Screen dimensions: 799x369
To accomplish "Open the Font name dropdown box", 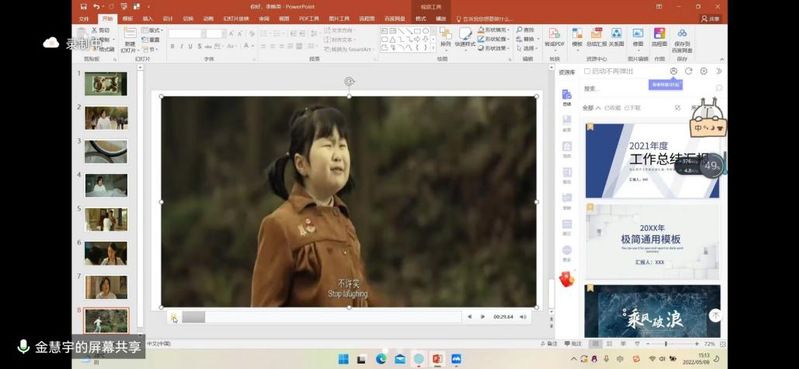I will (x=187, y=34).
